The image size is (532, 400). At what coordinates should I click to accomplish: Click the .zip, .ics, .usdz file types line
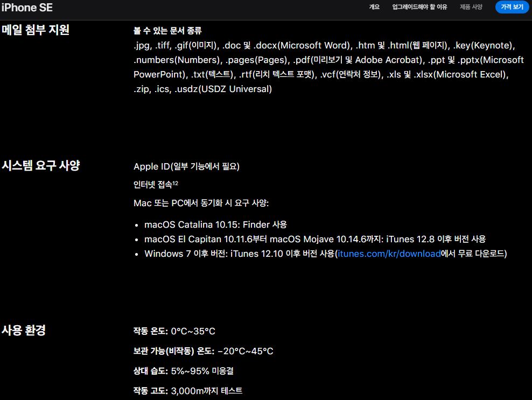[x=202, y=89]
